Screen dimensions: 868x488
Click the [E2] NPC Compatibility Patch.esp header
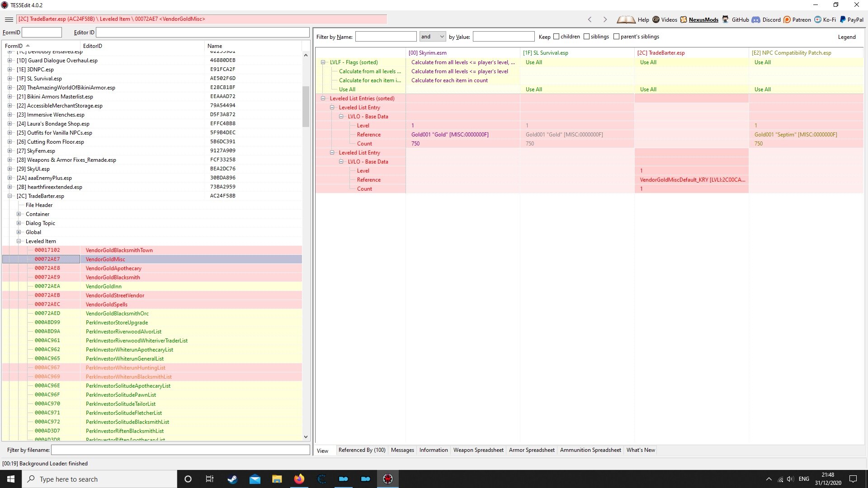[806, 53]
